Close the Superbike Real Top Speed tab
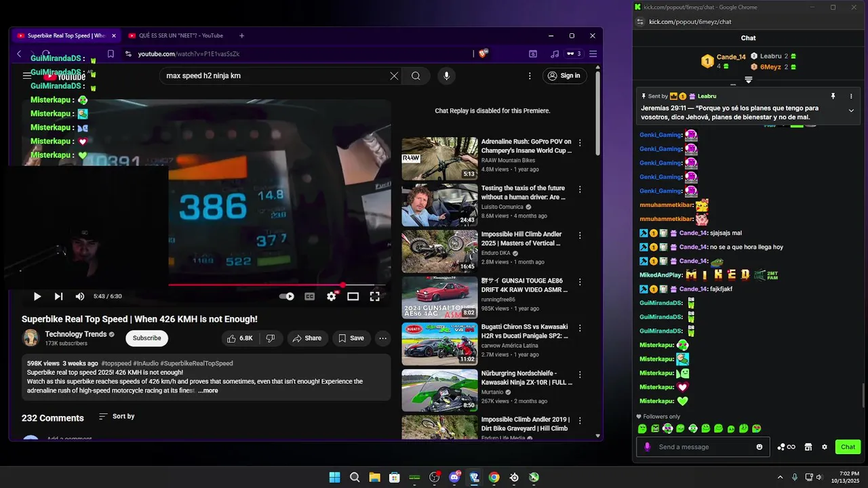This screenshot has width=868, height=488. [114, 36]
